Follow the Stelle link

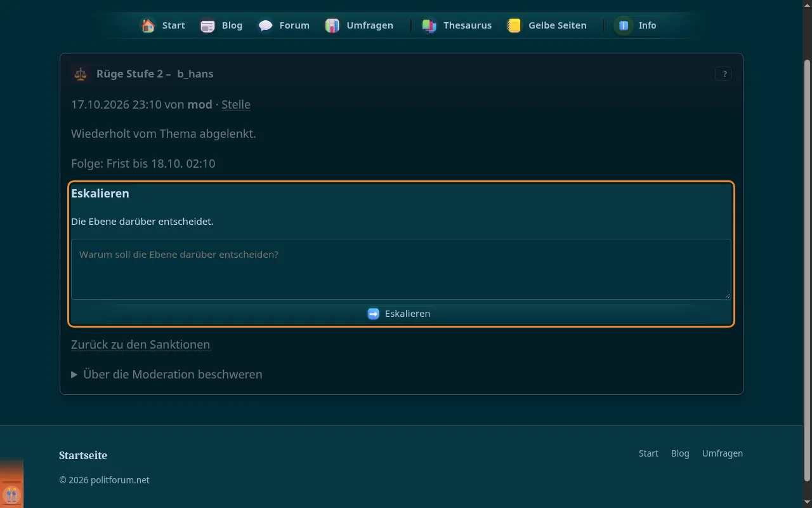(x=236, y=104)
